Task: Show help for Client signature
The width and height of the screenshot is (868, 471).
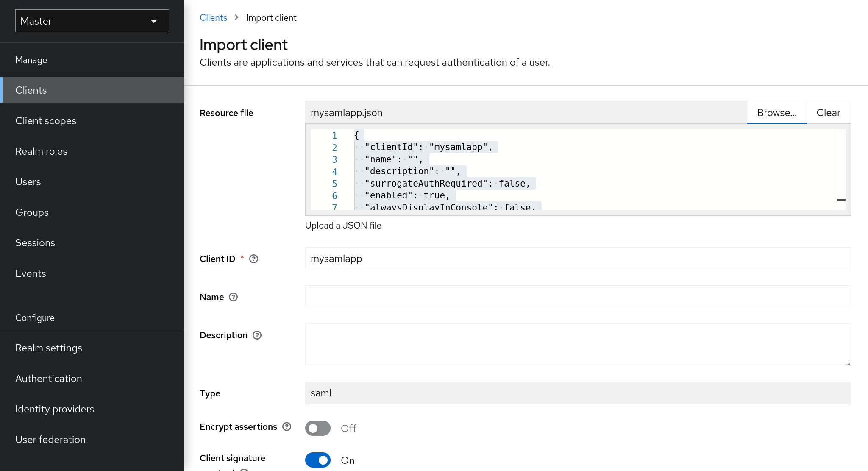Action: click(243, 470)
